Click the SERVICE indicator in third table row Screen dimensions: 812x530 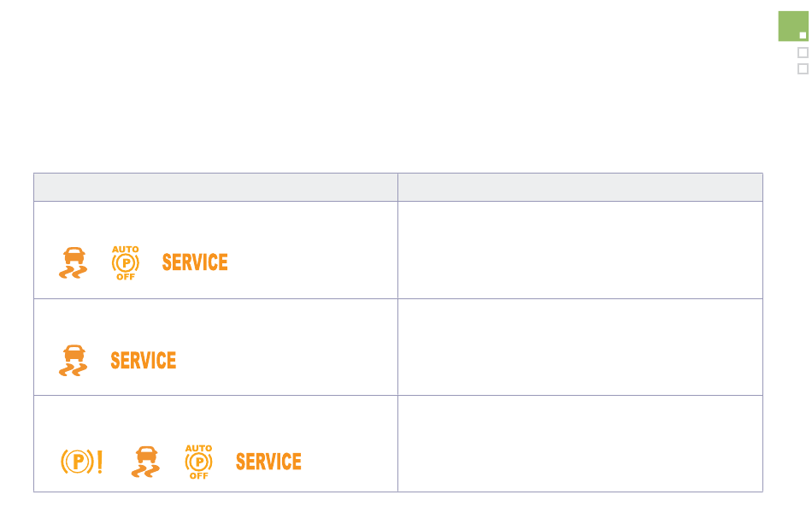point(268,462)
